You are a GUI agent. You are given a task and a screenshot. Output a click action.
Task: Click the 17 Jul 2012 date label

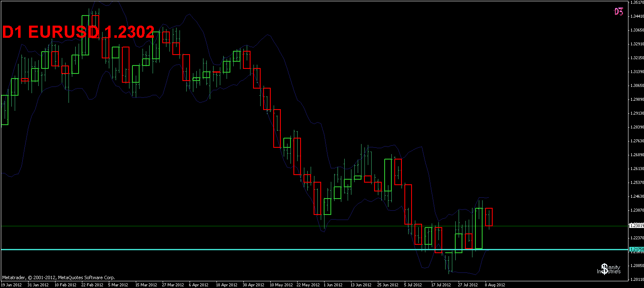click(x=441, y=285)
